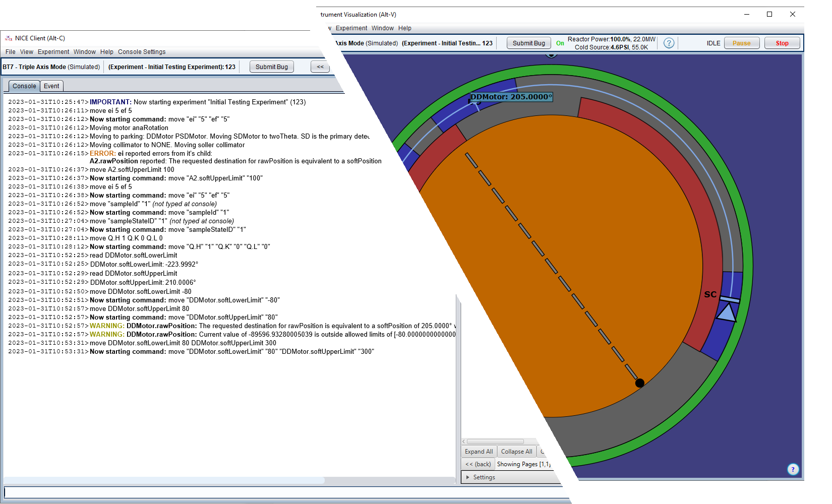Switch to the Event tab
The image size is (832, 504).
51,86
